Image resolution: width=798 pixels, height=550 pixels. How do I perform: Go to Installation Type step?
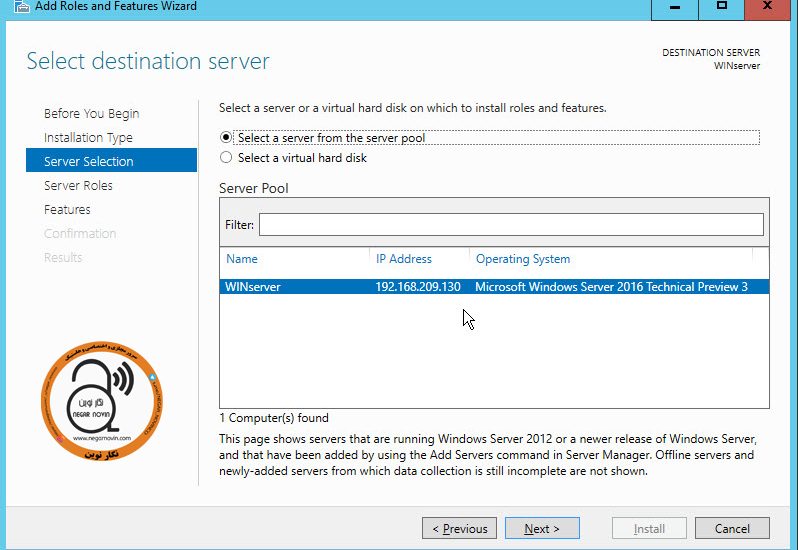coord(88,137)
